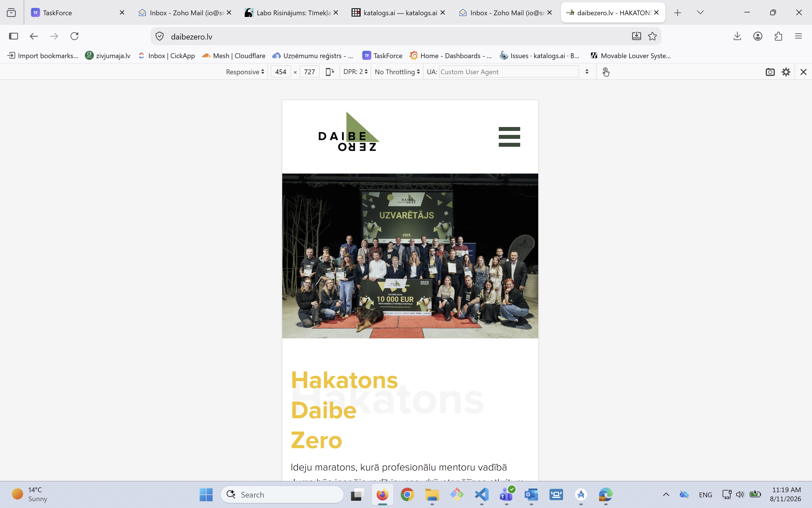812x508 pixels.
Task: Click the viewport width field 454
Action: click(281, 72)
